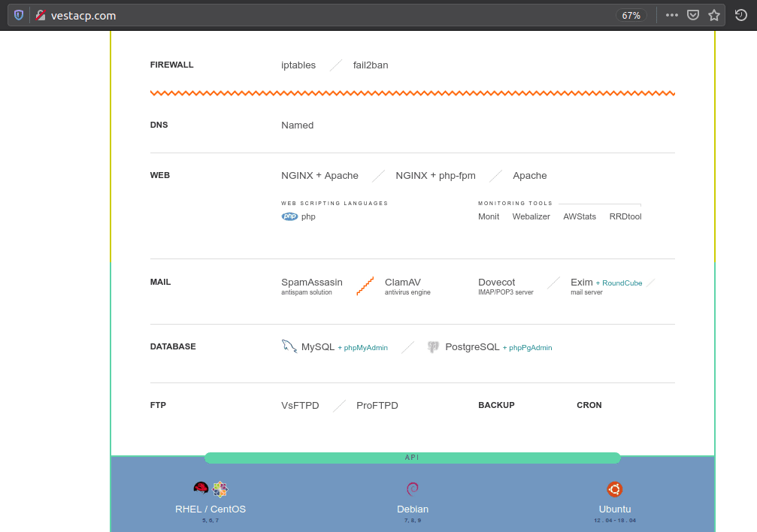This screenshot has height=532, width=757.
Task: Click the ClamAV antivirus entry
Action: [x=407, y=286]
